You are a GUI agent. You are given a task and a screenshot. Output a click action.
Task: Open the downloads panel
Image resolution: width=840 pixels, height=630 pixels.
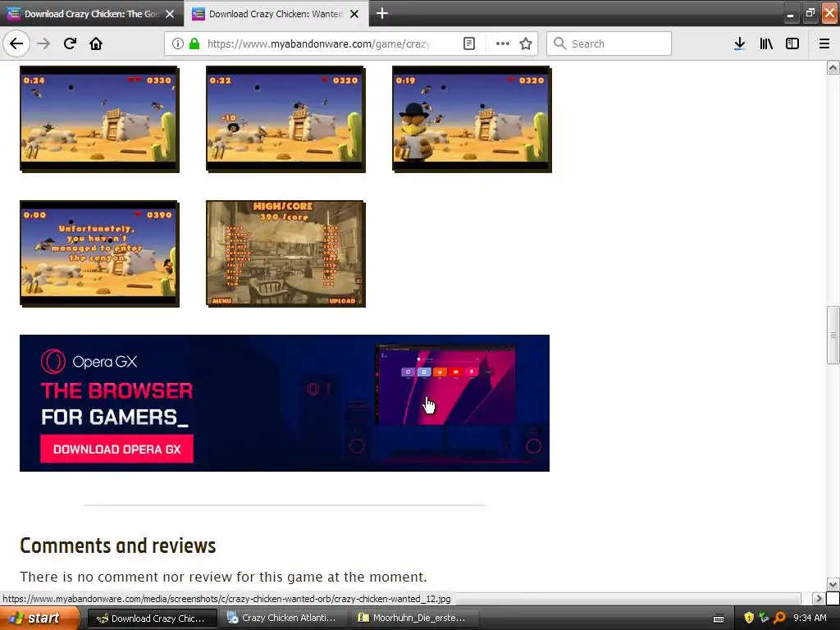tap(739, 43)
